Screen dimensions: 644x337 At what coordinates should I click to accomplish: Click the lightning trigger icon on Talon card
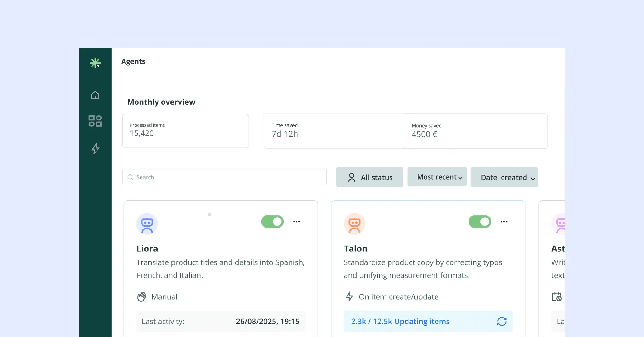[349, 297]
